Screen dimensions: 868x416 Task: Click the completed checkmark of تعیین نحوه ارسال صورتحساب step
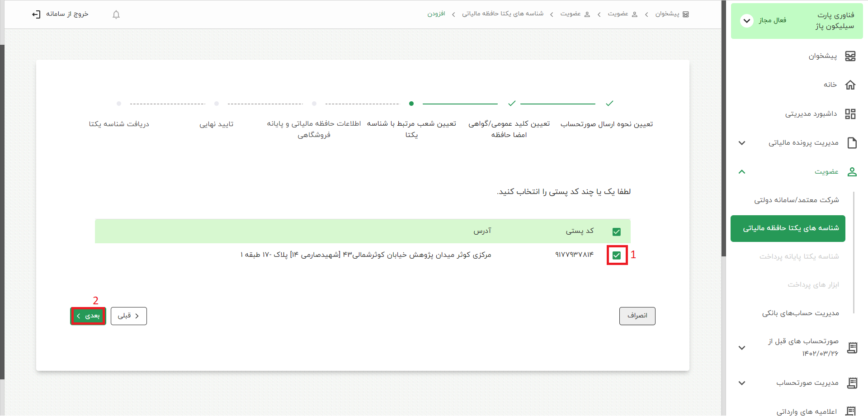609,104
